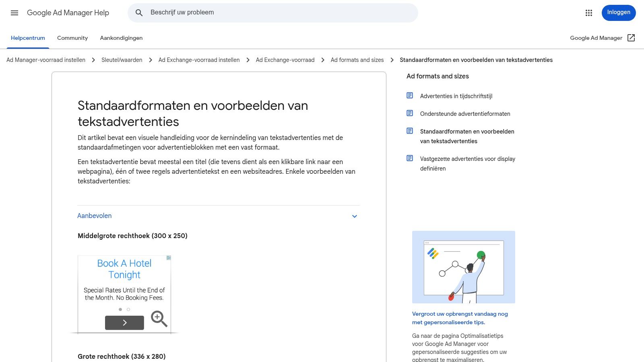This screenshot has height=362, width=644.
Task: Click article icon for Ondersteunde advertentieformaten
Action: tap(410, 113)
